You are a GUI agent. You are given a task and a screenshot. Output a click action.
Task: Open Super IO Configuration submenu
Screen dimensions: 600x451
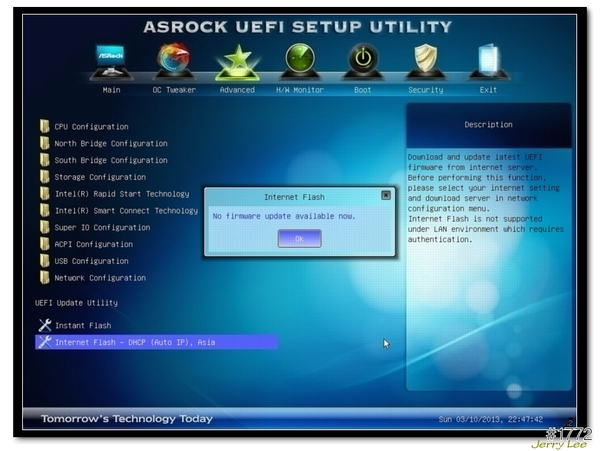(102, 228)
